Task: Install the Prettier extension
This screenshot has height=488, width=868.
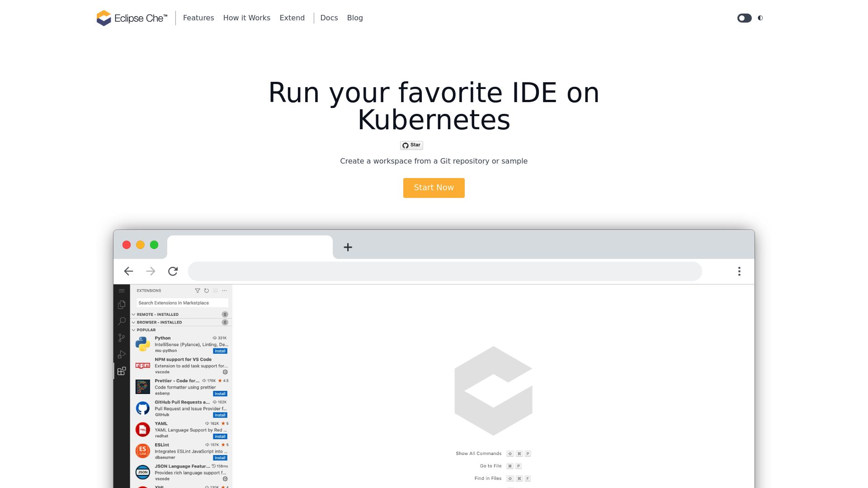Action: point(220,394)
